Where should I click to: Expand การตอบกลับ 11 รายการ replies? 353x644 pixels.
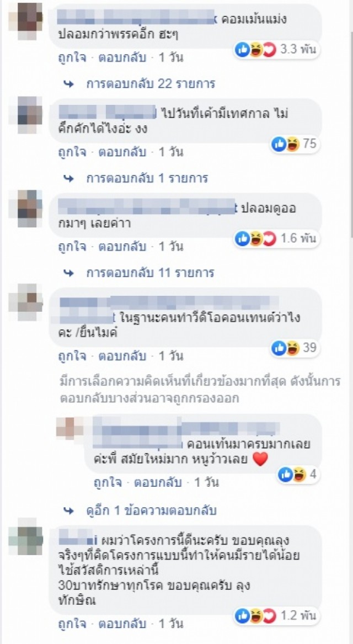(x=150, y=273)
